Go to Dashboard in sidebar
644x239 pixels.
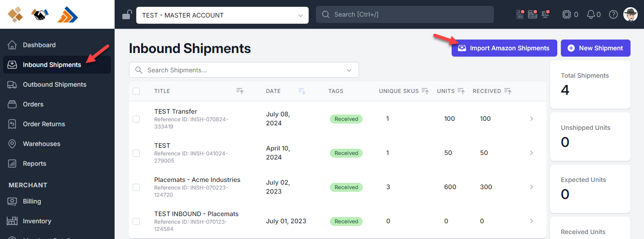[57, 45]
